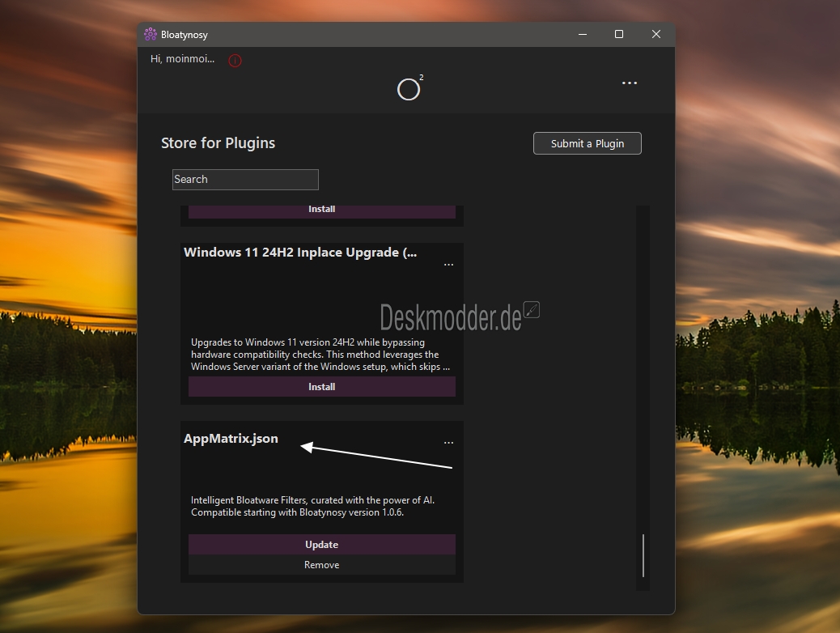Viewport: 840px width, 633px height.
Task: Click the partially visible Install button at list top
Action: tap(321, 210)
